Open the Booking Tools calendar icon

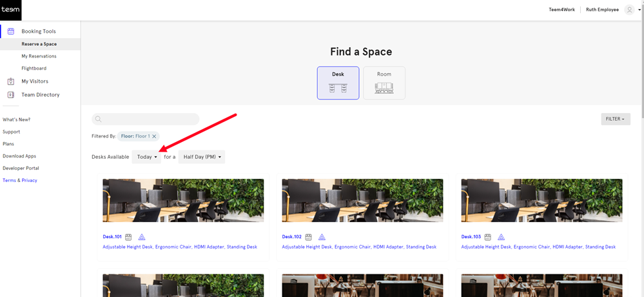[x=11, y=31]
